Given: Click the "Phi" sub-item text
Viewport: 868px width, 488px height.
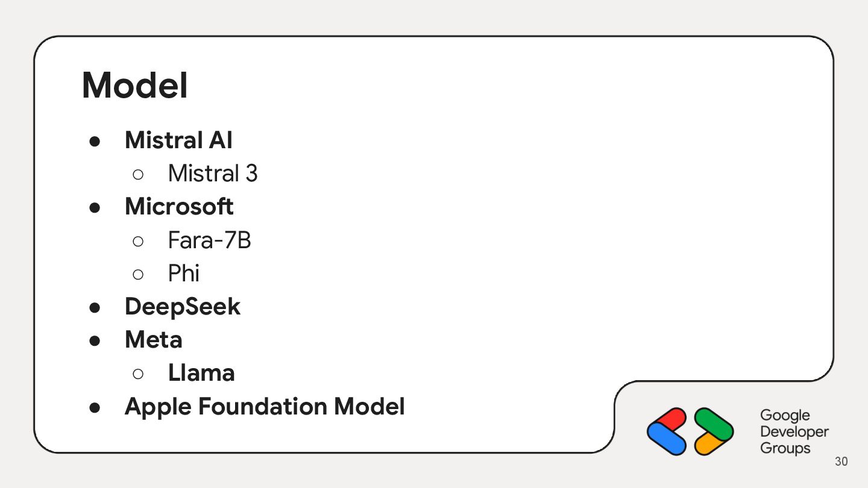Looking at the screenshot, I should click(x=183, y=274).
